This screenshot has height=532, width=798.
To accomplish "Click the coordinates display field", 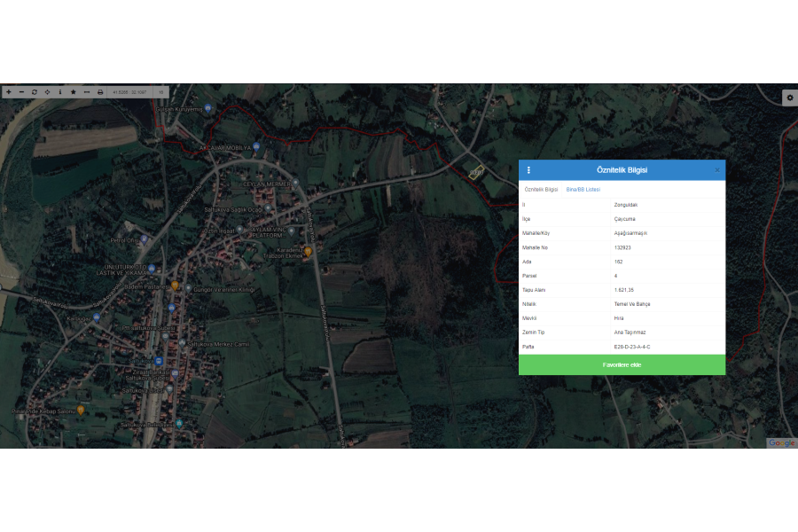I will [x=130, y=91].
